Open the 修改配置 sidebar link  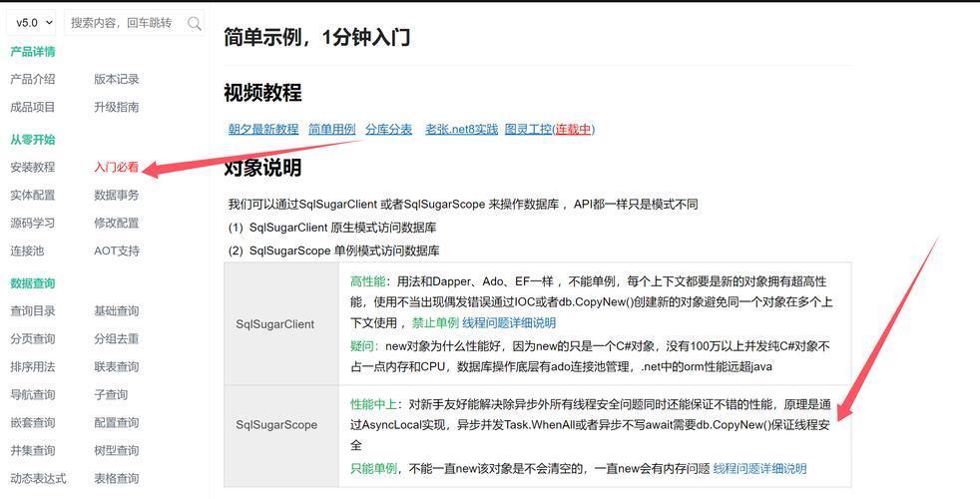pos(116,223)
